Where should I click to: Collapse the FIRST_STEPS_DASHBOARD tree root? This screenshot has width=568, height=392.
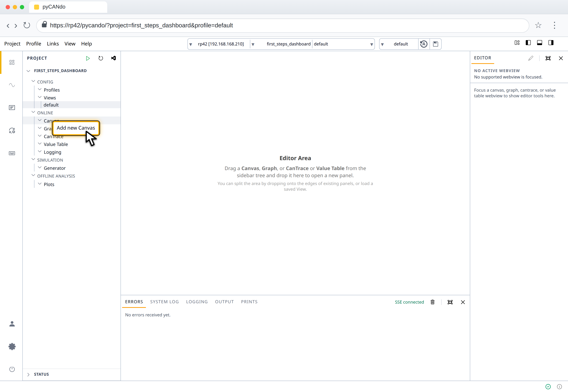(28, 71)
